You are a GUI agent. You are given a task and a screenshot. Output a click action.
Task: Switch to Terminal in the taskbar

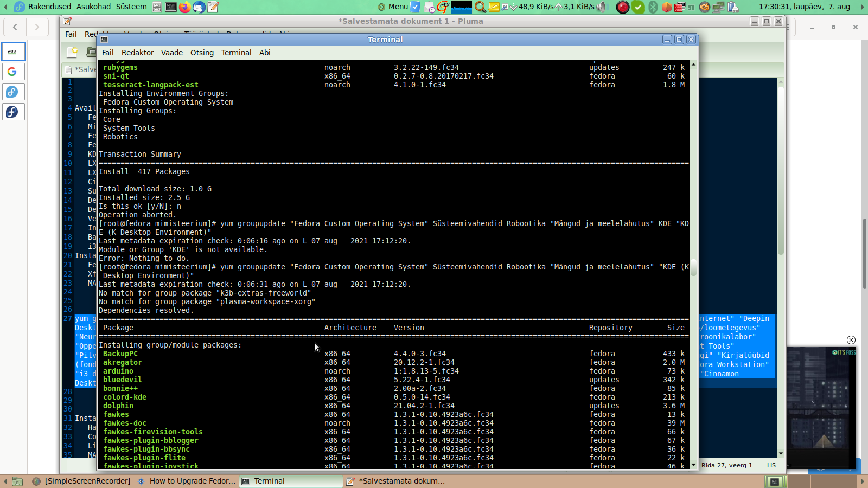[291, 481]
